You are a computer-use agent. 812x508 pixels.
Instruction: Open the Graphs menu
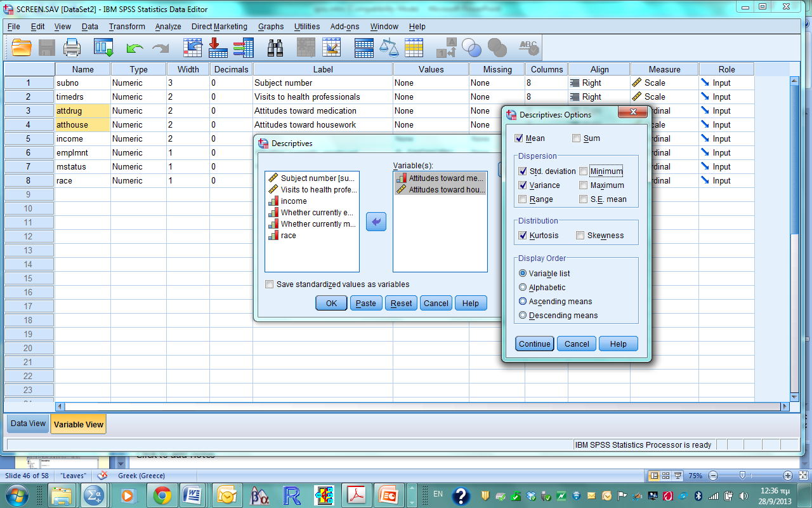pos(271,27)
